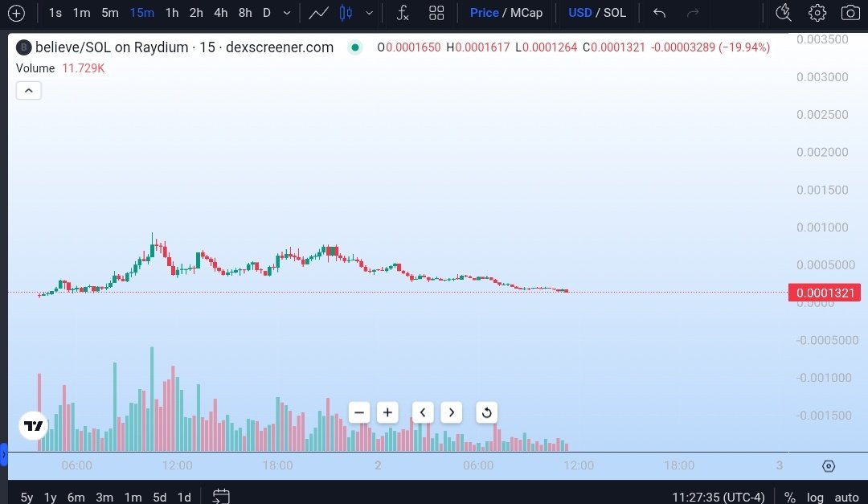Set the date range to 5d
The height and width of the screenshot is (504, 868).
pyautogui.click(x=159, y=497)
